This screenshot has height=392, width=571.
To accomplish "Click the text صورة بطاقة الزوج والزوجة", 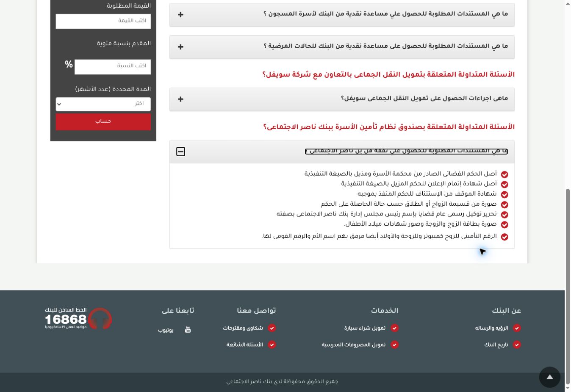I will 420,224.
